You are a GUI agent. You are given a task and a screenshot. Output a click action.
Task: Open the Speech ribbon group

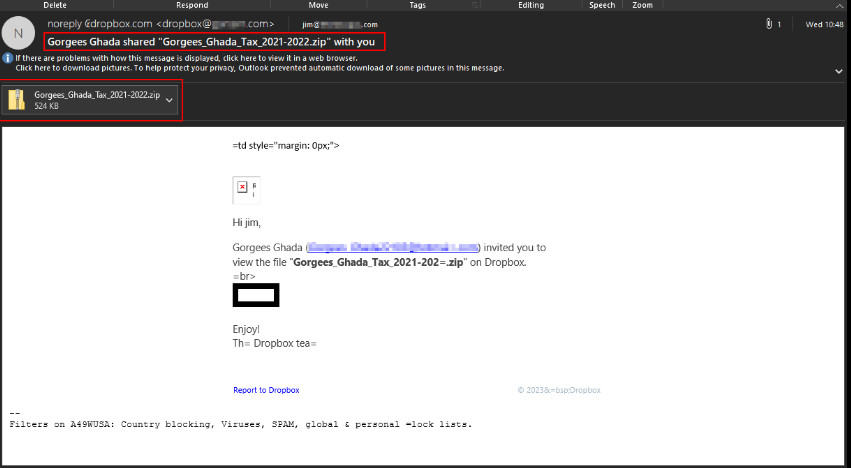602,5
